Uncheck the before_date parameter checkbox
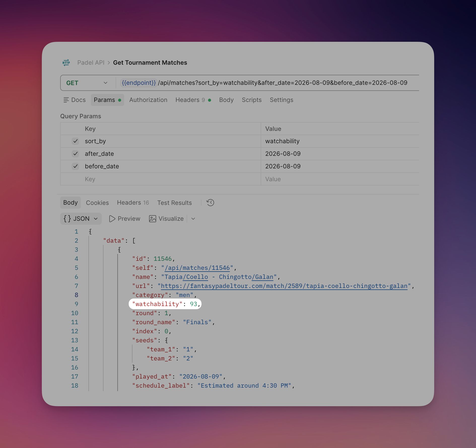Image resolution: width=476 pixels, height=448 pixels. pyautogui.click(x=75, y=166)
